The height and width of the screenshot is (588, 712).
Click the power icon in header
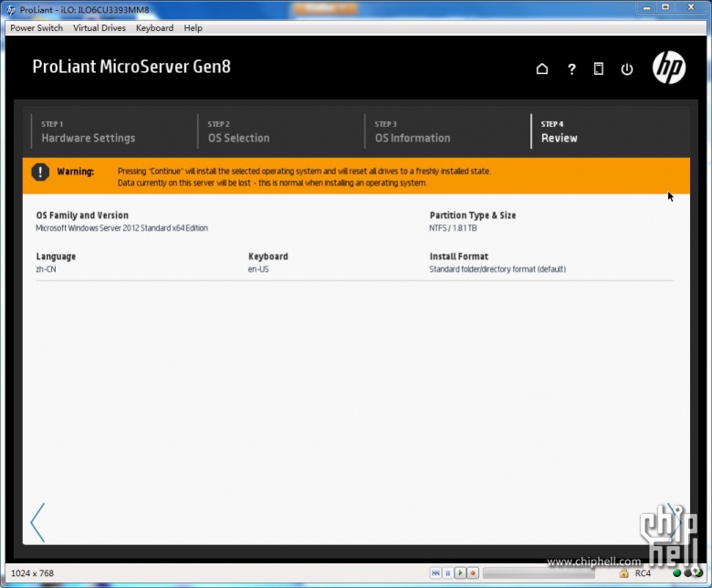(x=626, y=69)
